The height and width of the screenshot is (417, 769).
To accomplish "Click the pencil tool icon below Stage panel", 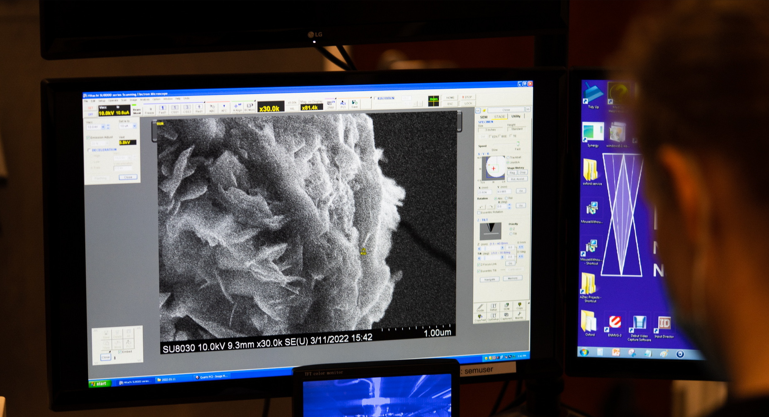I will [x=482, y=306].
